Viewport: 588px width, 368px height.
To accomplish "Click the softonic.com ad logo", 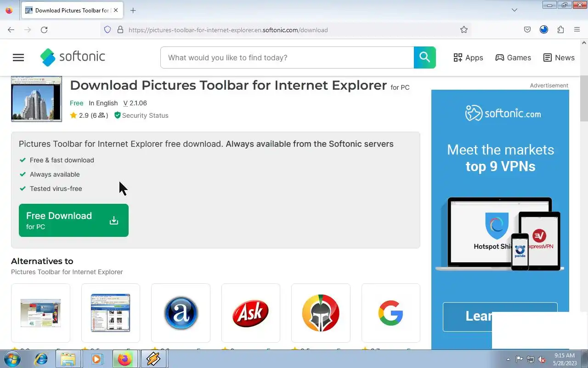I will (503, 113).
